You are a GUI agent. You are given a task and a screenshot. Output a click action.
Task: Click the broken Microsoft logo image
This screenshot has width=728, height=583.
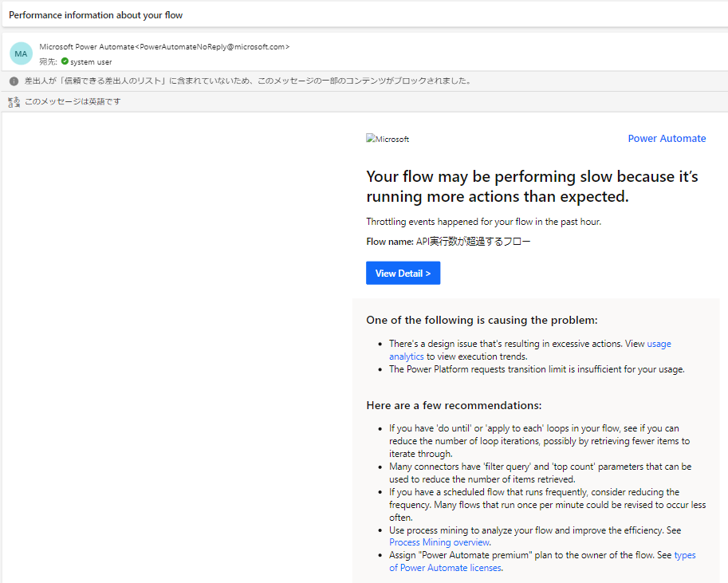point(388,139)
